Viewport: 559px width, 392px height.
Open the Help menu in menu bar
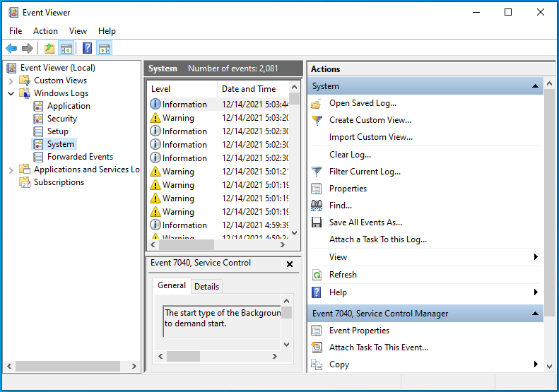click(x=107, y=31)
